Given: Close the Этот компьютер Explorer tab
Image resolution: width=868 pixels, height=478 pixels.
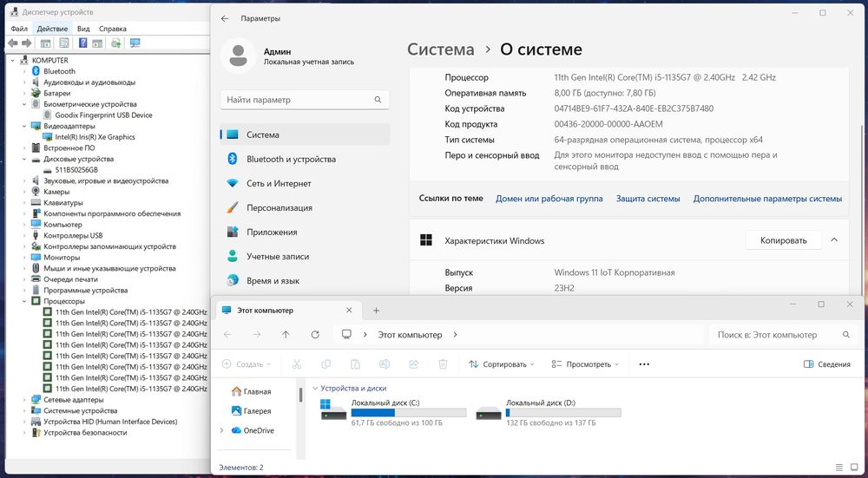Looking at the screenshot, I should click(349, 311).
